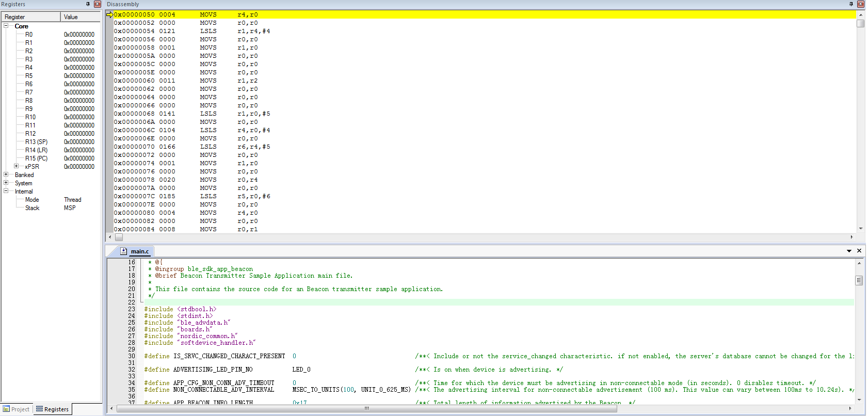This screenshot has height=416, width=868.
Task: Click editor vertical scrollbar down arrow
Action: pos(859,399)
